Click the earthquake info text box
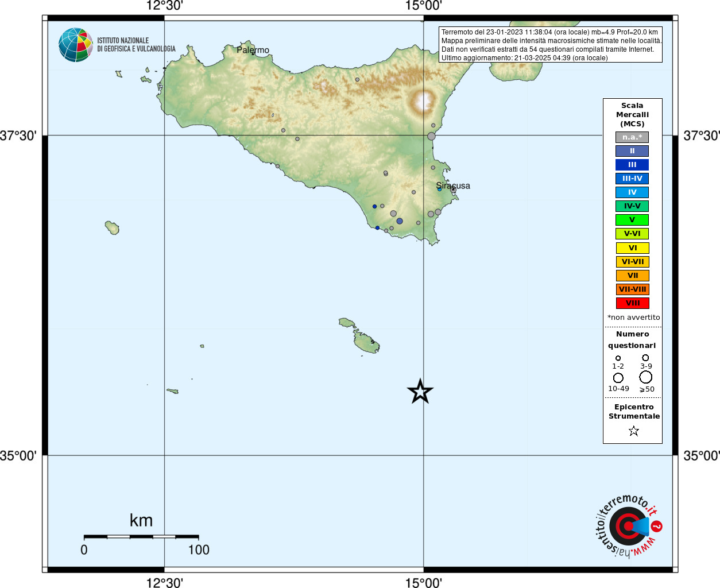The height and width of the screenshot is (588, 720). click(551, 44)
